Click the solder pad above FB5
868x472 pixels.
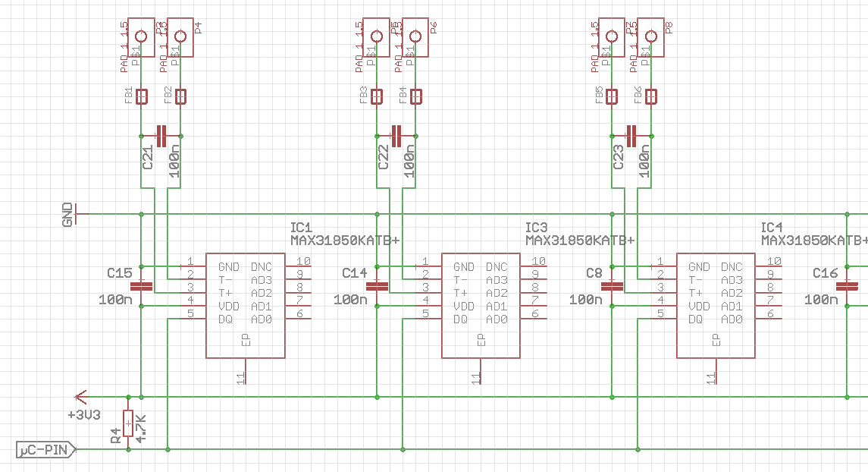612,36
